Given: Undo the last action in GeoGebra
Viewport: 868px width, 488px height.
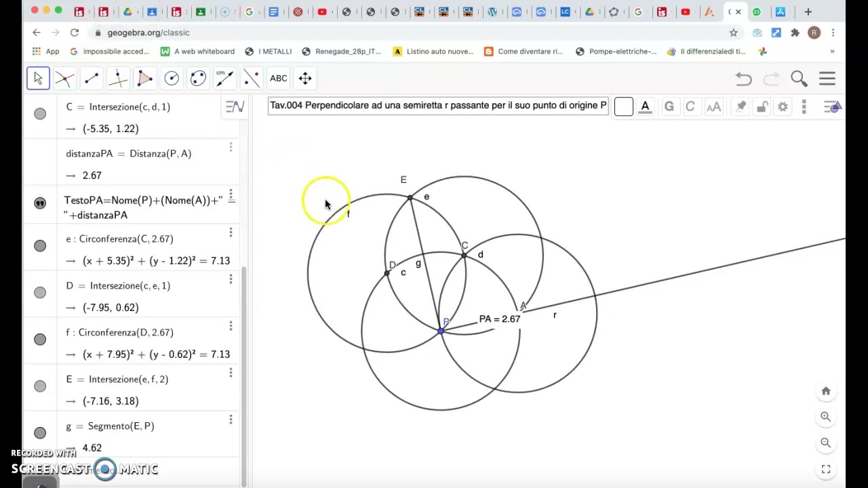Looking at the screenshot, I should 744,79.
